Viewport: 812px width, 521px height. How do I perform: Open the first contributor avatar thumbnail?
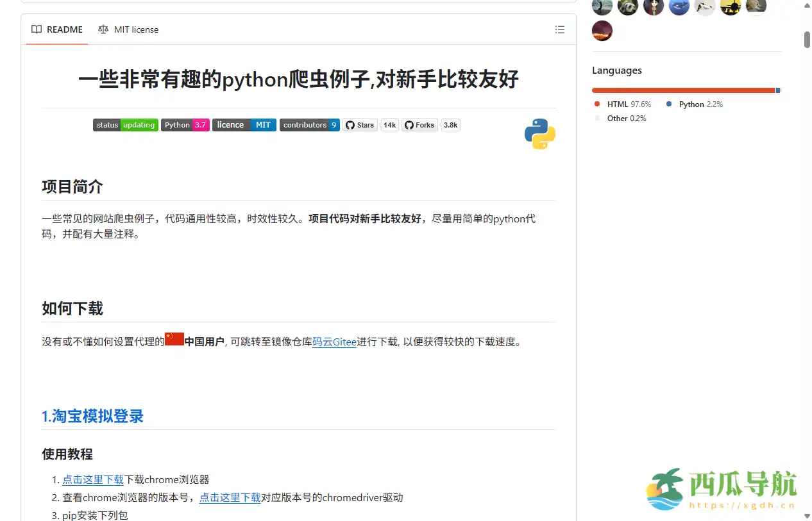click(602, 7)
